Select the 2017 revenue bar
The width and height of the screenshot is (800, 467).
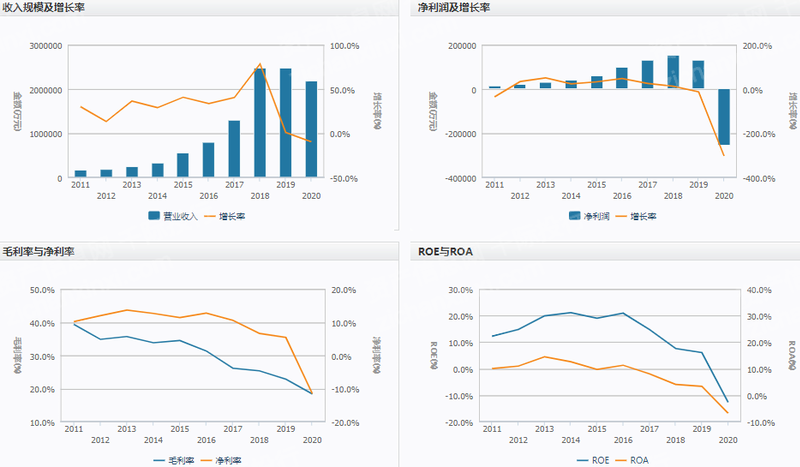click(234, 149)
